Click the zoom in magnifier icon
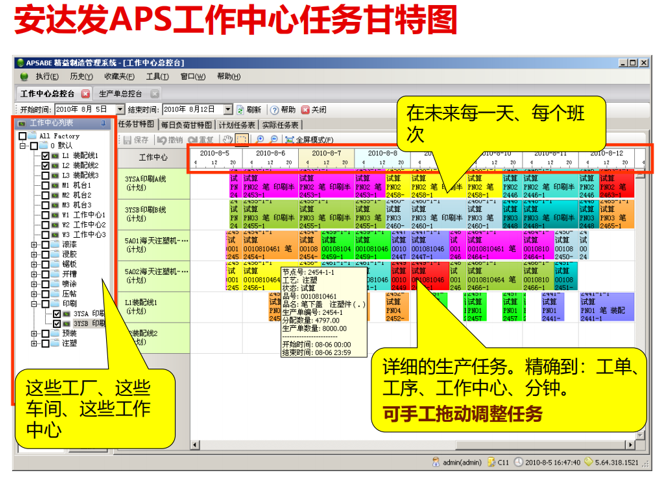661x477 pixels. [261, 139]
